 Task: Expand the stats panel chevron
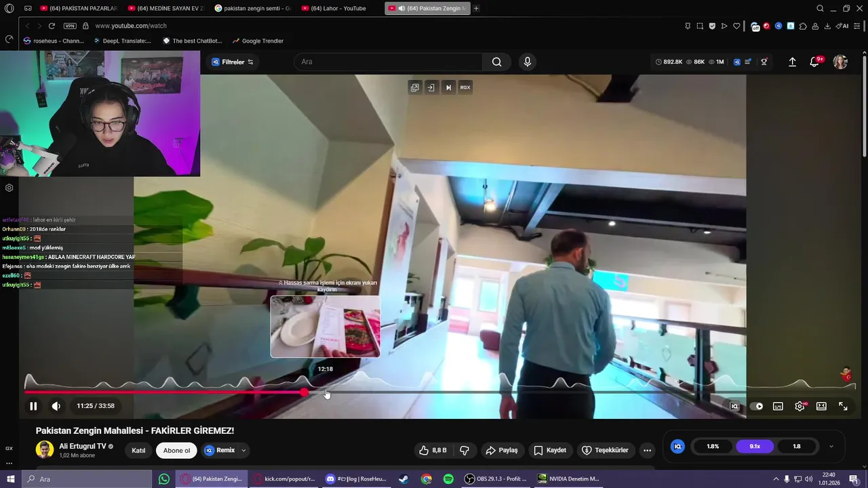click(x=831, y=447)
